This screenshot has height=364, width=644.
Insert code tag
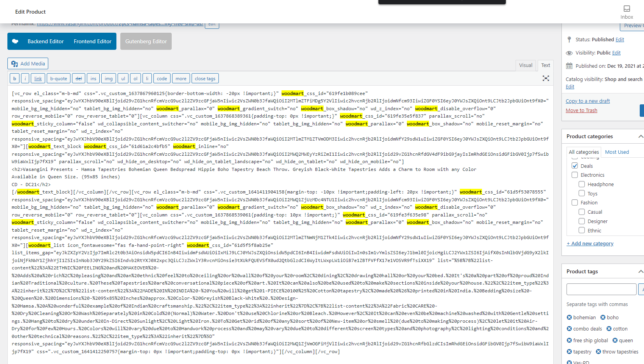[162, 78]
